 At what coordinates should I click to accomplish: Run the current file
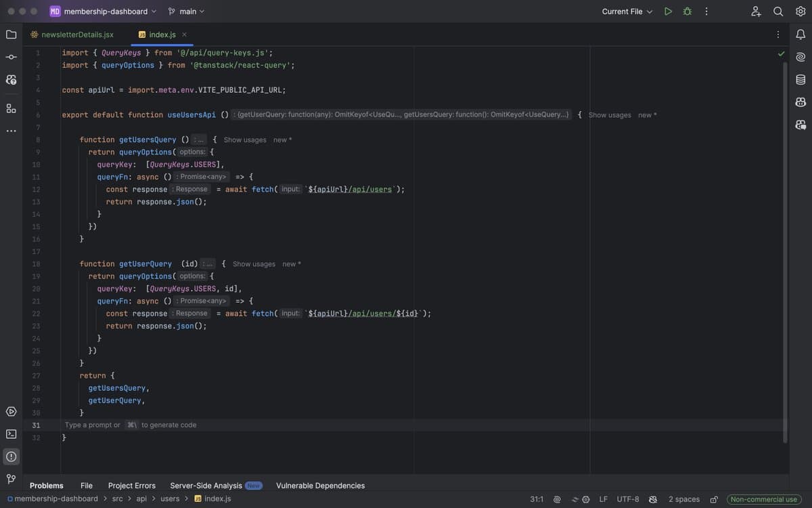coord(668,12)
